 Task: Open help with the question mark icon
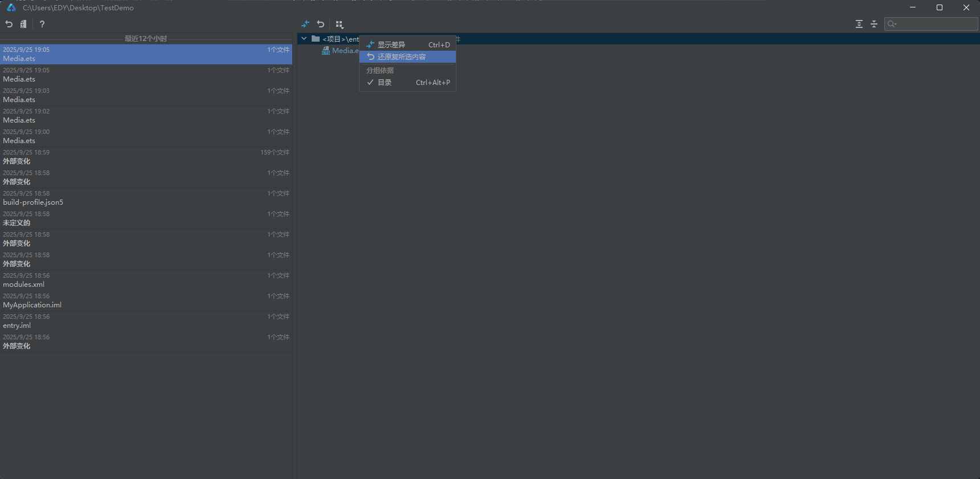coord(42,24)
